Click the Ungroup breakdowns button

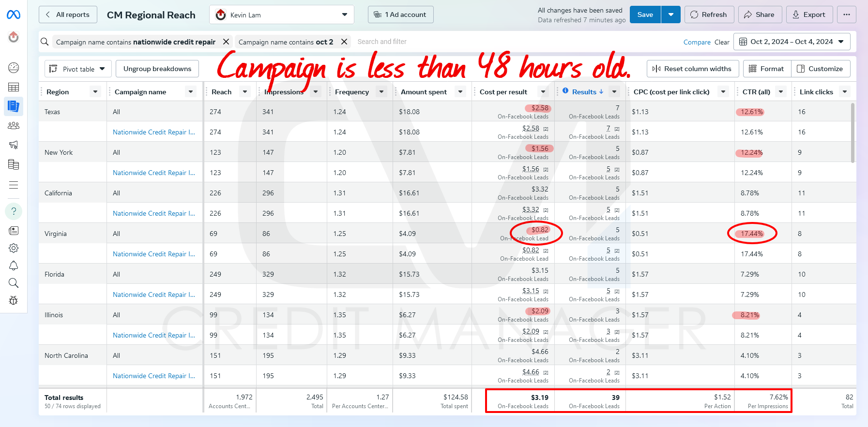(x=157, y=69)
